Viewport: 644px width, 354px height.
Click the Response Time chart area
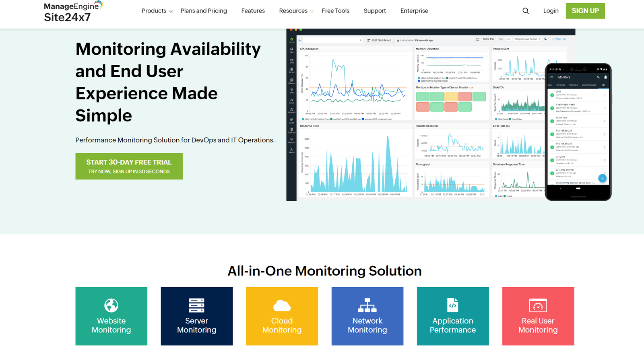pyautogui.click(x=355, y=164)
